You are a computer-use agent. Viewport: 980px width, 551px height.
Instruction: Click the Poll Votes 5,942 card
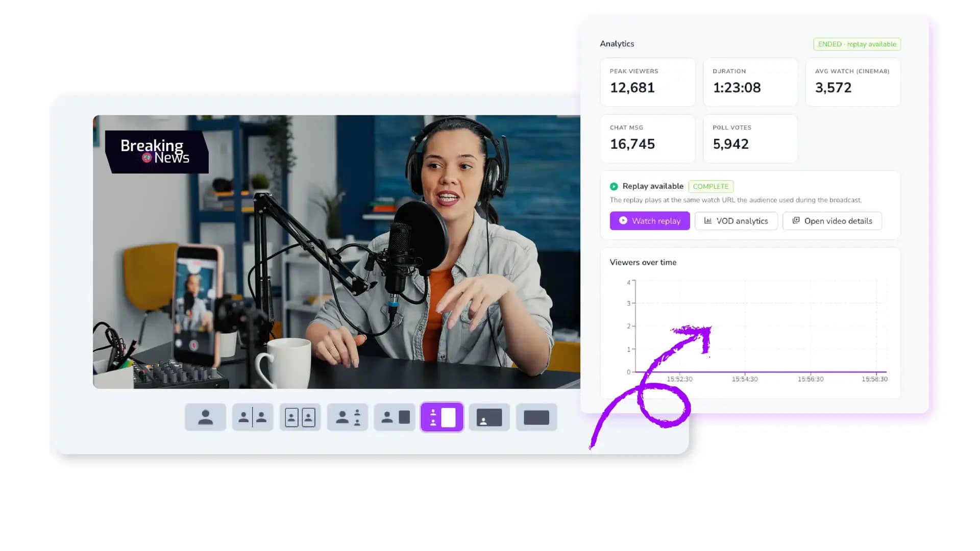point(750,139)
